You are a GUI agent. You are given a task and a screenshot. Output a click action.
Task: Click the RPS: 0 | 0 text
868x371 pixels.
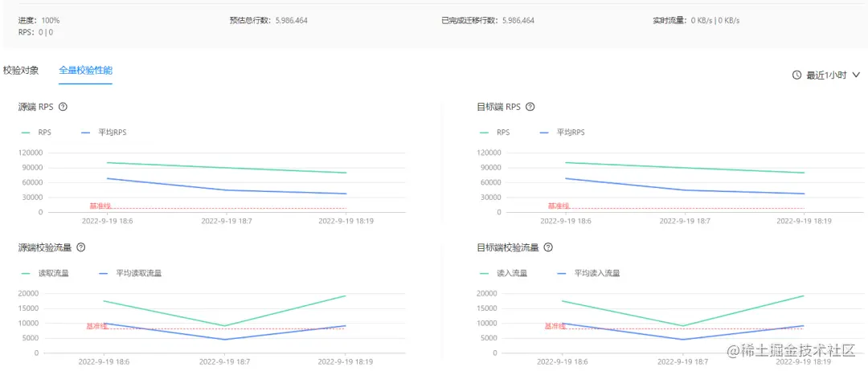pyautogui.click(x=36, y=32)
